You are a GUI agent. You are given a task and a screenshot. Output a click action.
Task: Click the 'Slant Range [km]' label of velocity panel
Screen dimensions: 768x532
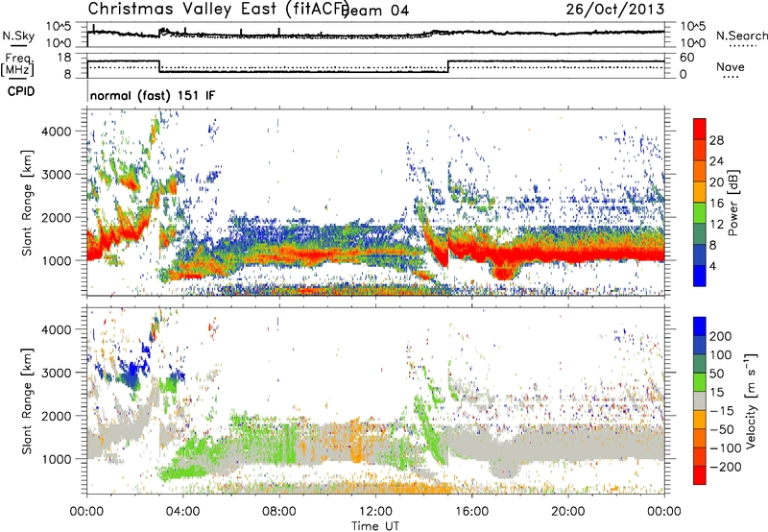point(27,400)
